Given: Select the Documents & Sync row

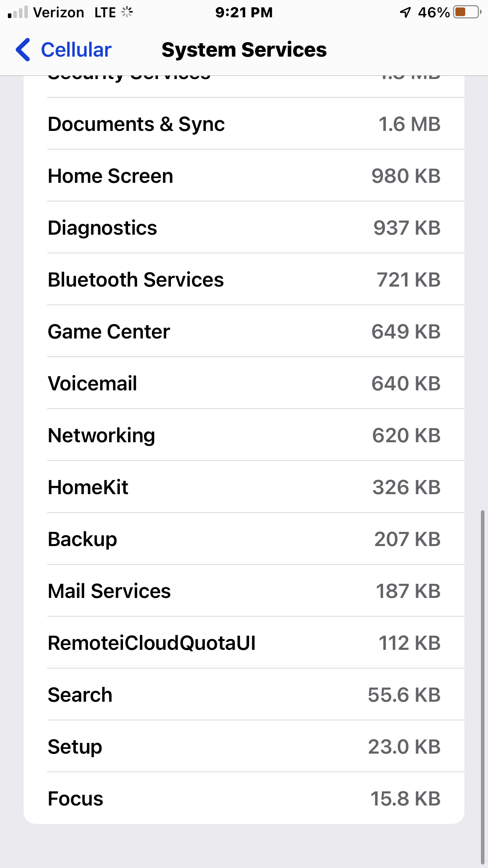Looking at the screenshot, I should pyautogui.click(x=244, y=124).
